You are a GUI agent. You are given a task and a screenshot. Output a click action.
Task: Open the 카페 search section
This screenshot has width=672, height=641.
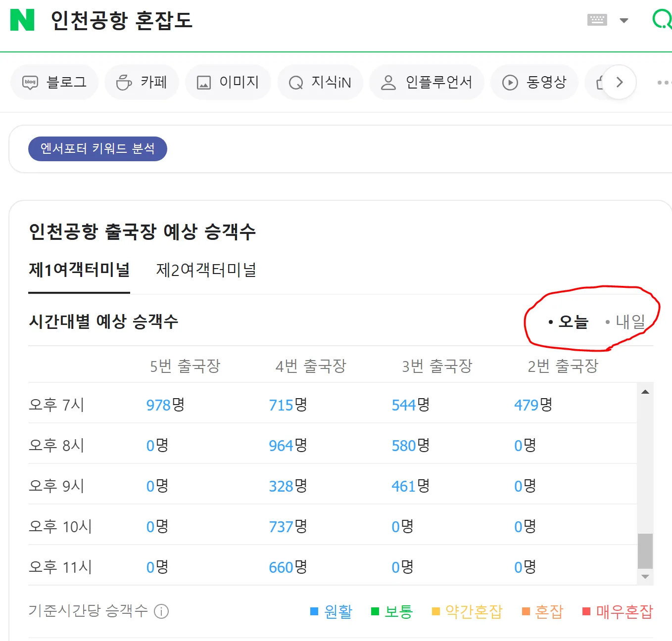pos(123,82)
